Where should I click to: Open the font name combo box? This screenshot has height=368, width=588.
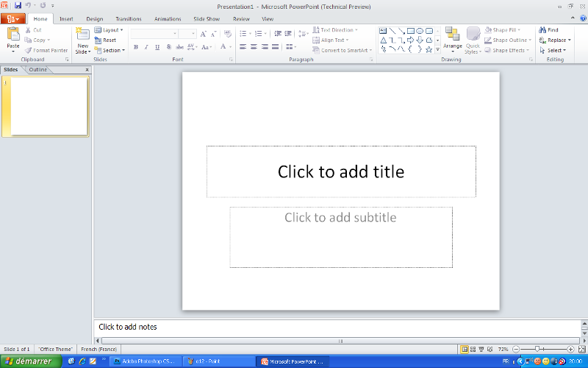[154, 34]
